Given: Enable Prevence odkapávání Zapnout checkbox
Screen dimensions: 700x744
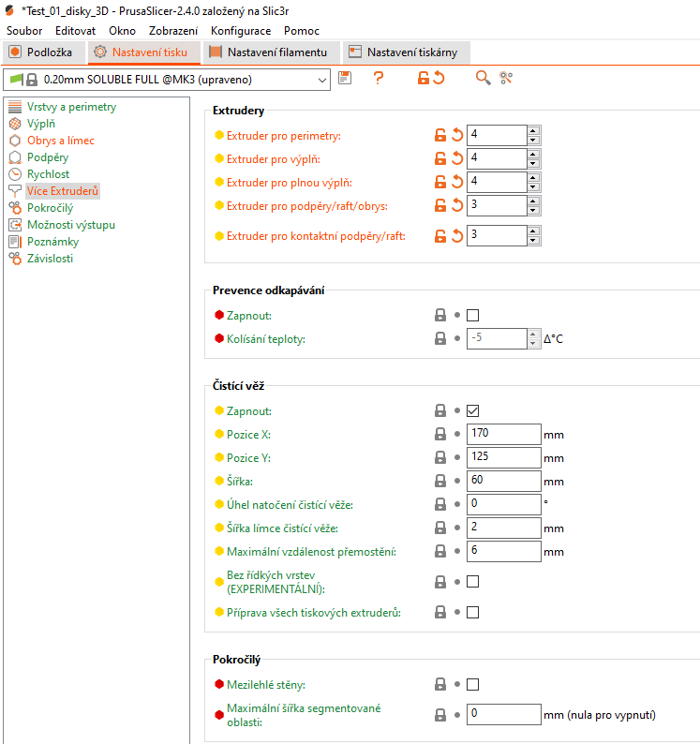Looking at the screenshot, I should click(x=472, y=315).
